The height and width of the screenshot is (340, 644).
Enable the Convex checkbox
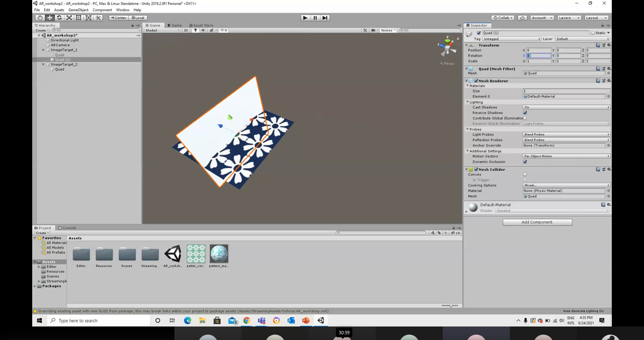tap(525, 174)
